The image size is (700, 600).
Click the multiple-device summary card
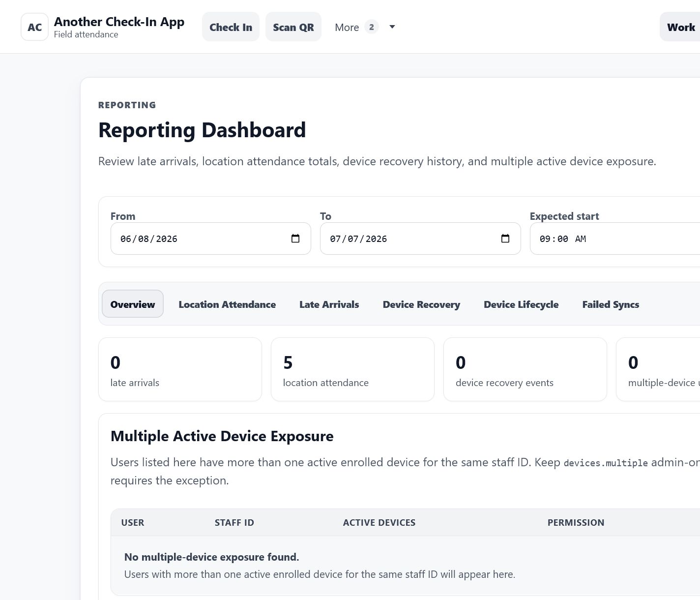[658, 369]
